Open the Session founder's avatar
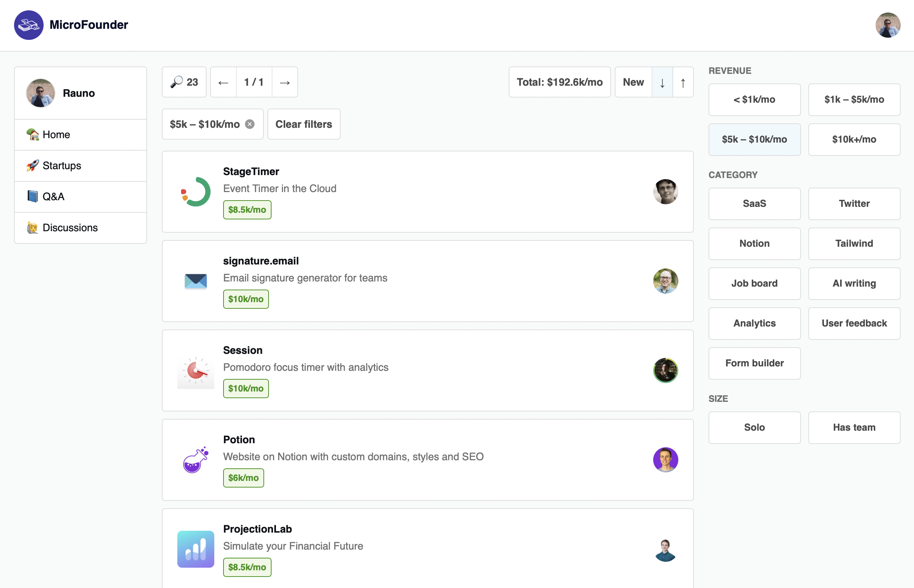 [x=665, y=370]
